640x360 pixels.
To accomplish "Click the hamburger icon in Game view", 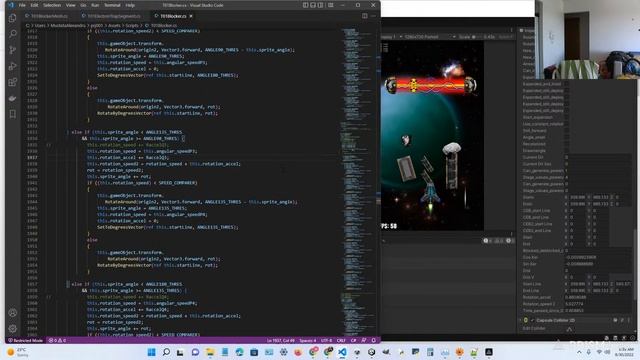I will (x=386, y=48).
